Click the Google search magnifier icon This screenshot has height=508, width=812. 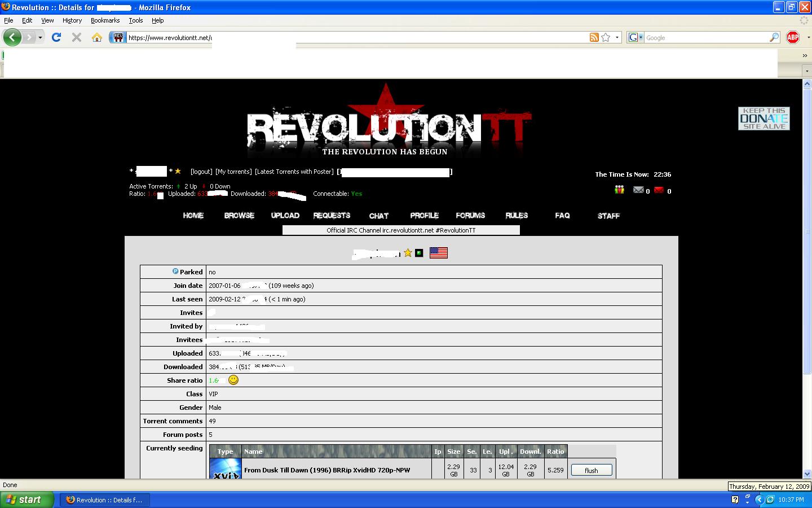774,37
